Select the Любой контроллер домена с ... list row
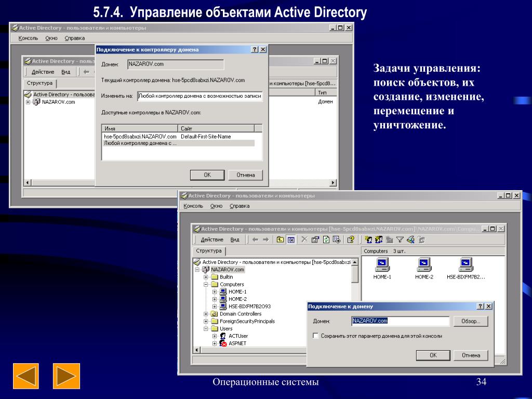 (179, 143)
